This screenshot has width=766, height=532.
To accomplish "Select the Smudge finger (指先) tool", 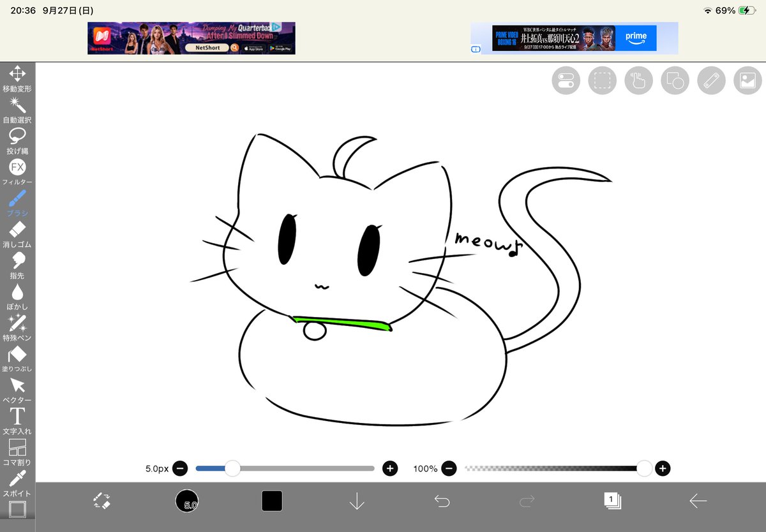I will (x=17, y=267).
